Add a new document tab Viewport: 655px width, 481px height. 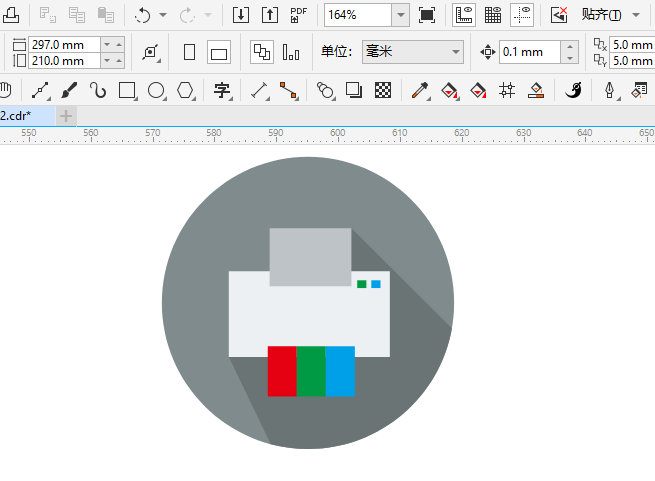(x=66, y=116)
